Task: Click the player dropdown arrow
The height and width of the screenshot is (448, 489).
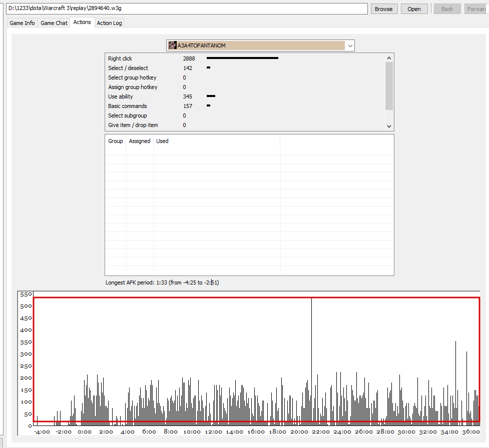Action: 350,46
